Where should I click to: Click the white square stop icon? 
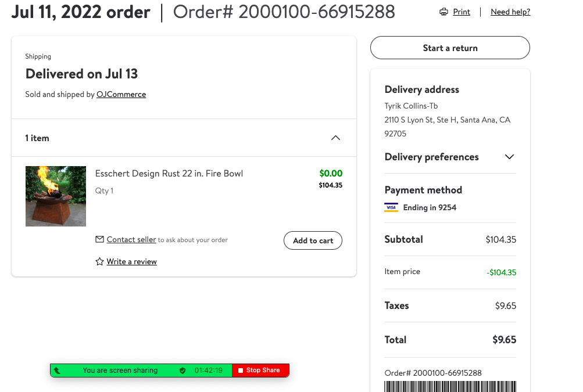point(241,371)
